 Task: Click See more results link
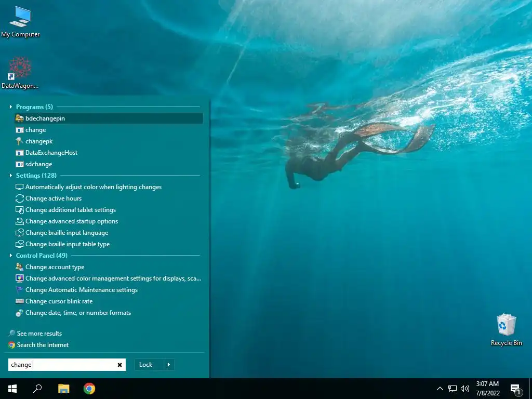[35, 334]
